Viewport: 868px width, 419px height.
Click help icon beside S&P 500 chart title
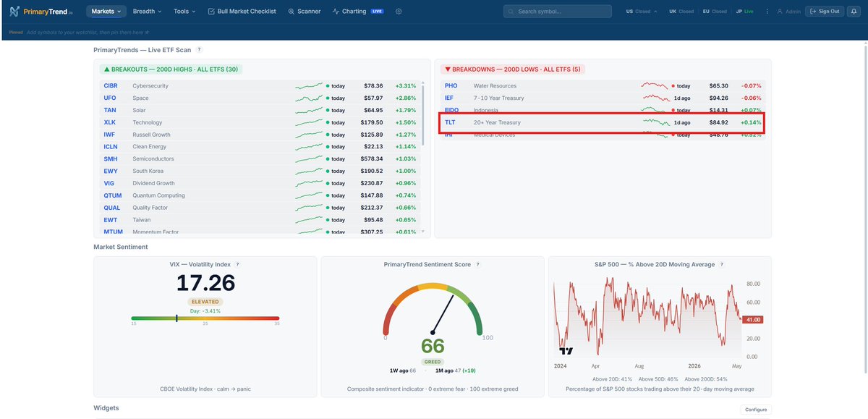point(721,265)
